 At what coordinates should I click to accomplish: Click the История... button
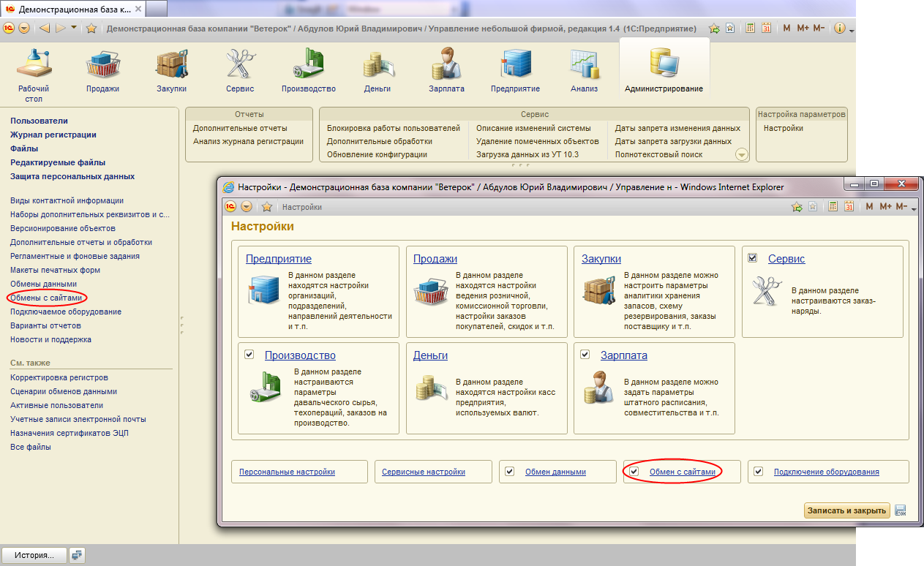pyautogui.click(x=34, y=555)
